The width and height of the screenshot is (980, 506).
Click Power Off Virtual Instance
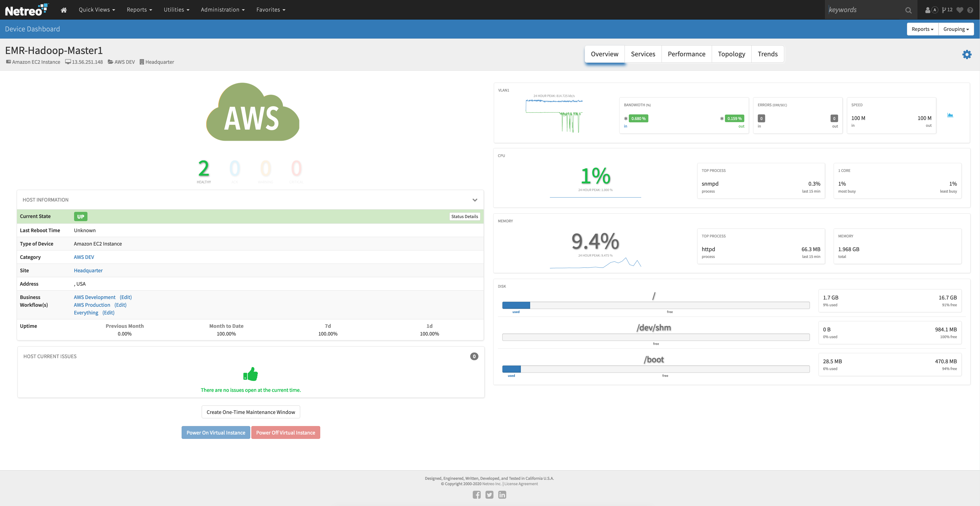pyautogui.click(x=285, y=433)
